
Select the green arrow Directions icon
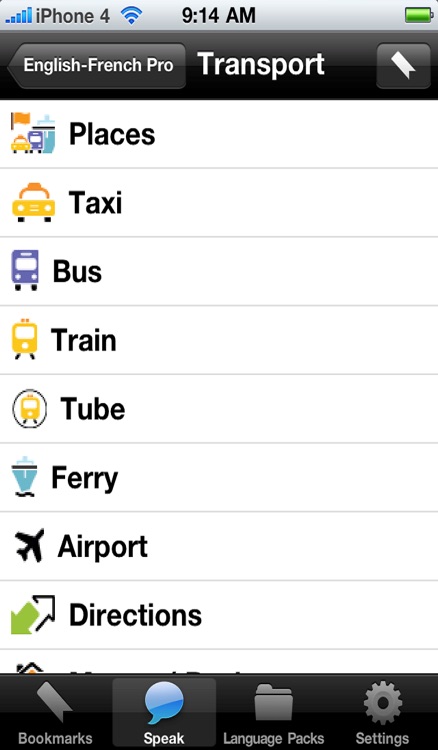(x=33, y=615)
